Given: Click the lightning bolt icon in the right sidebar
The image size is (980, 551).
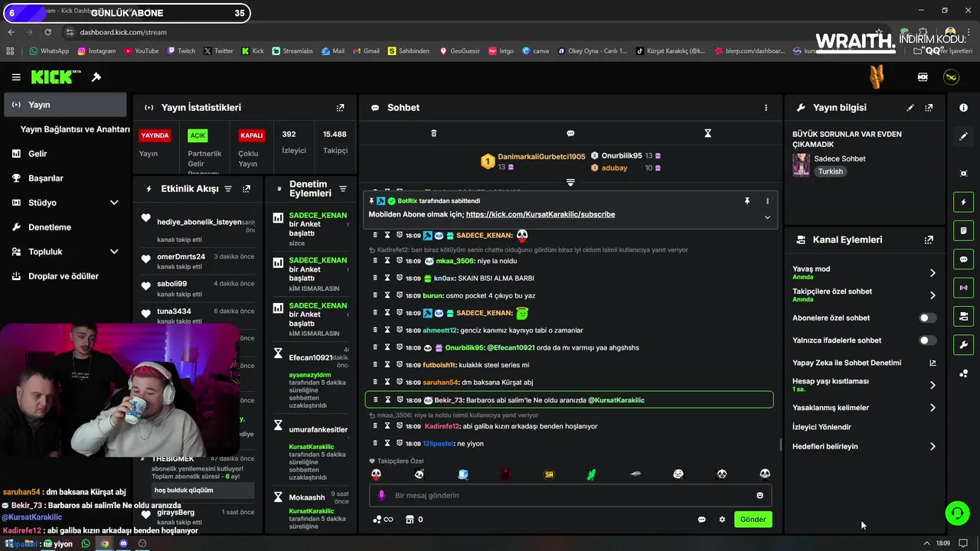Looking at the screenshot, I should (x=963, y=203).
